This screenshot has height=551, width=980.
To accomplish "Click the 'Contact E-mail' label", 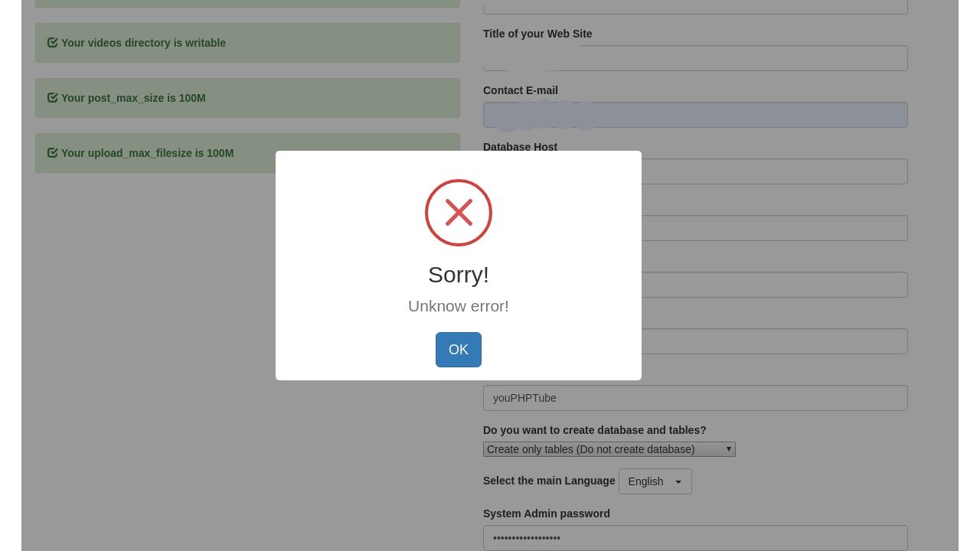I will pos(521,90).
